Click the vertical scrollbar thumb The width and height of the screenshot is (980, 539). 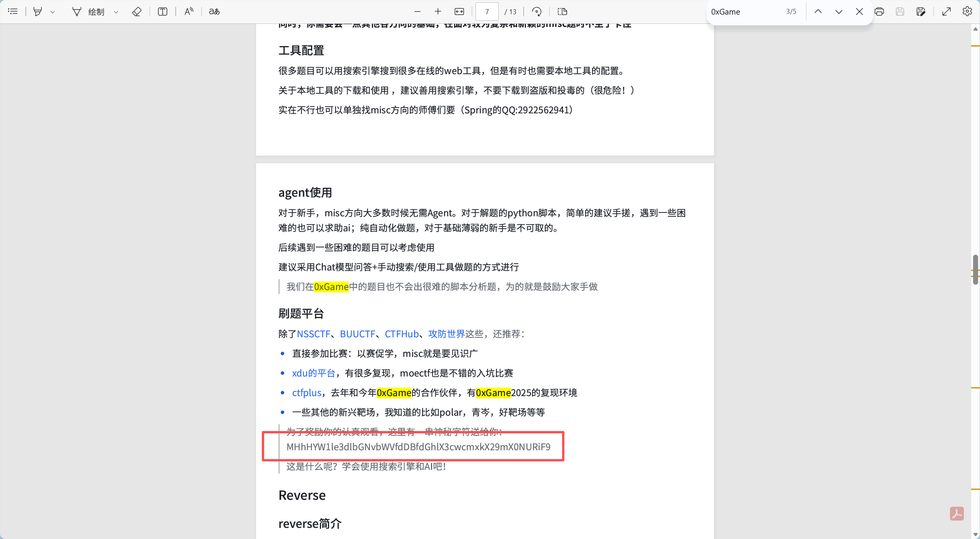[x=975, y=269]
